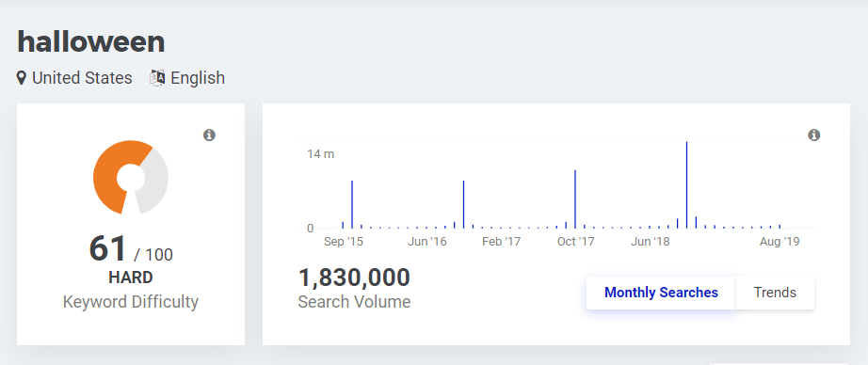Select the English language label
This screenshot has height=365, width=868.
198,78
